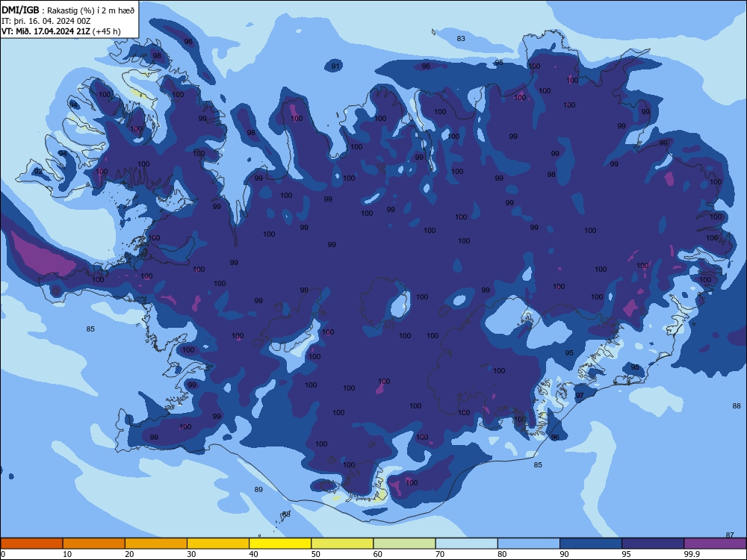The image size is (747, 560).
Task: Click the legend tick label 40
Action: coord(253,554)
